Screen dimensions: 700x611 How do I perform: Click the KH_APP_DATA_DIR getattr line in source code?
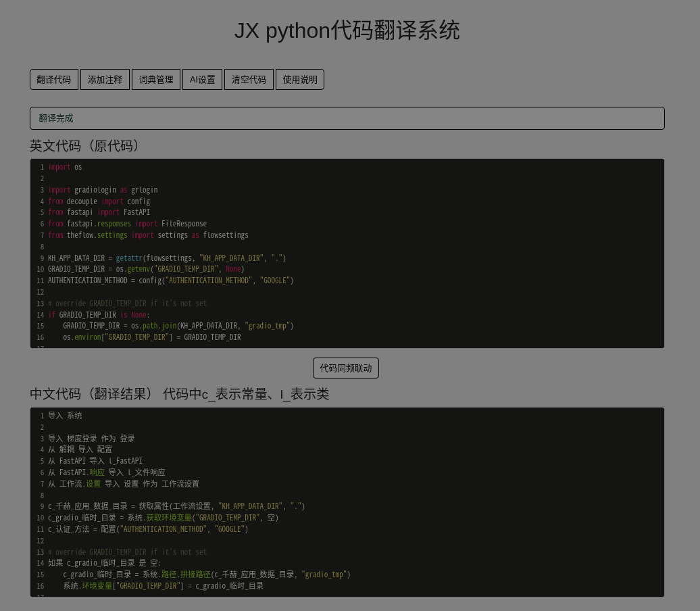point(166,258)
